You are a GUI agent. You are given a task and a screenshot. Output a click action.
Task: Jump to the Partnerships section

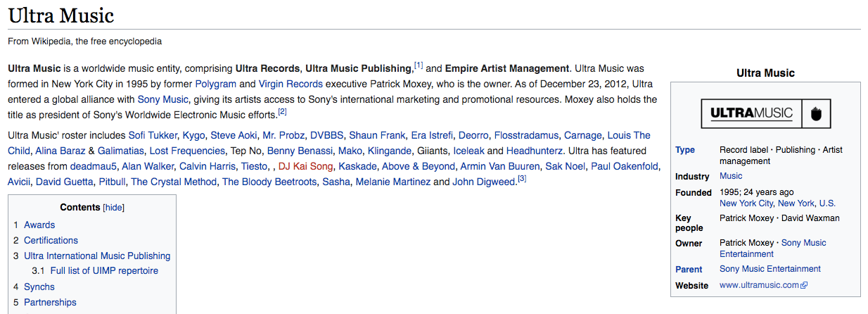click(x=50, y=302)
